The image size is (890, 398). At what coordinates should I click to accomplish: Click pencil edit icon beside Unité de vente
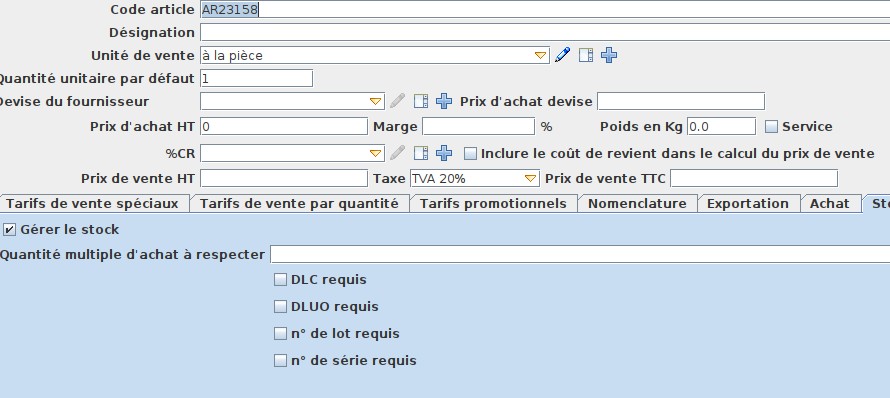(x=562, y=55)
